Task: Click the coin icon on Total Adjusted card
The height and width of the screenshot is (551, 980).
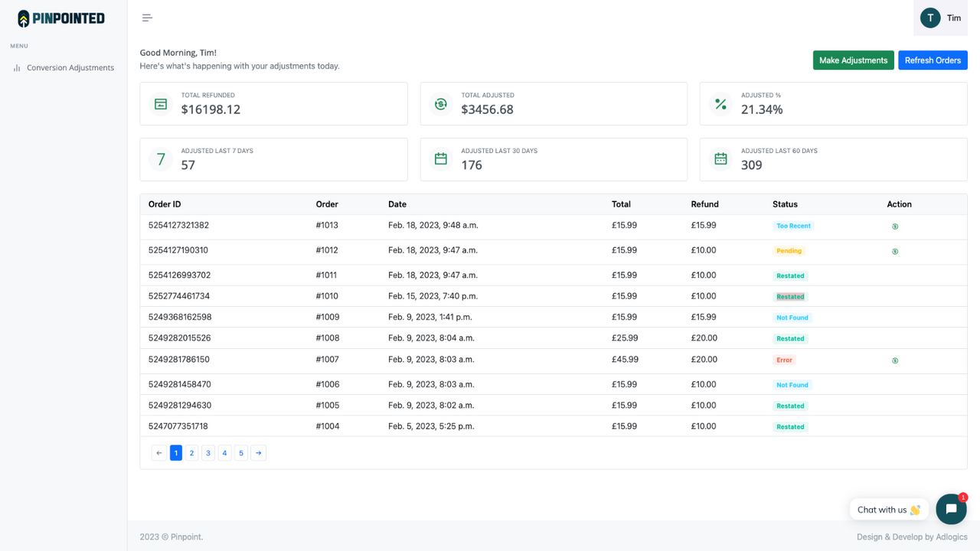Action: (440, 103)
